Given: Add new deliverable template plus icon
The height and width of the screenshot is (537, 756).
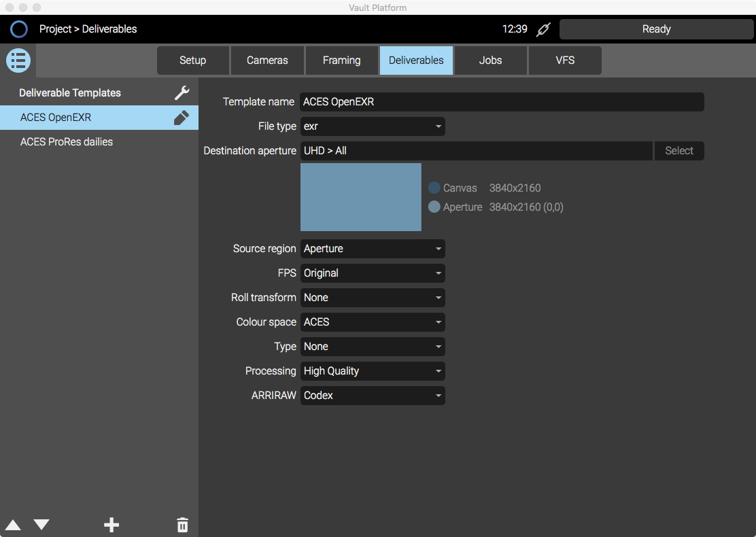Looking at the screenshot, I should (111, 525).
